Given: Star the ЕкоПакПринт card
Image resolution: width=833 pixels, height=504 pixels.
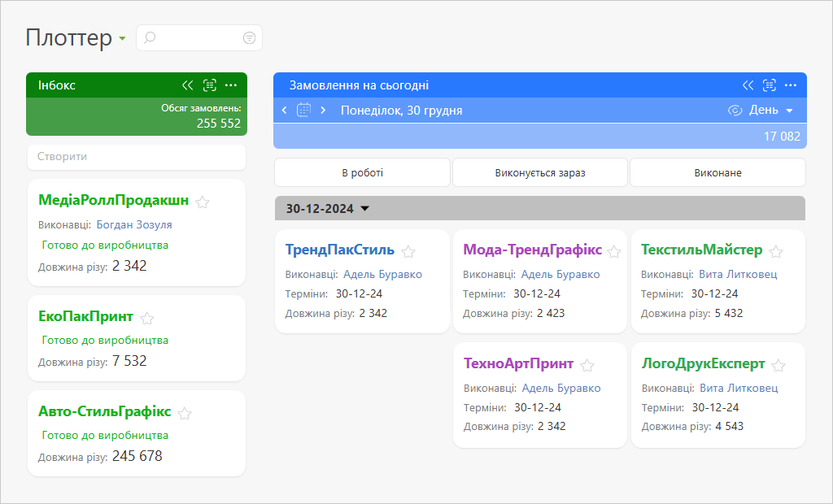Looking at the screenshot, I should (147, 318).
